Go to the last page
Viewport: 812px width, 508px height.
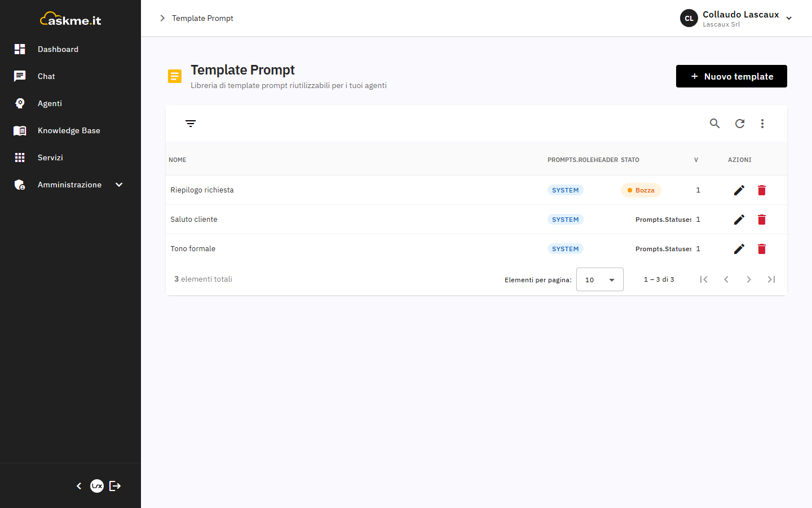771,279
